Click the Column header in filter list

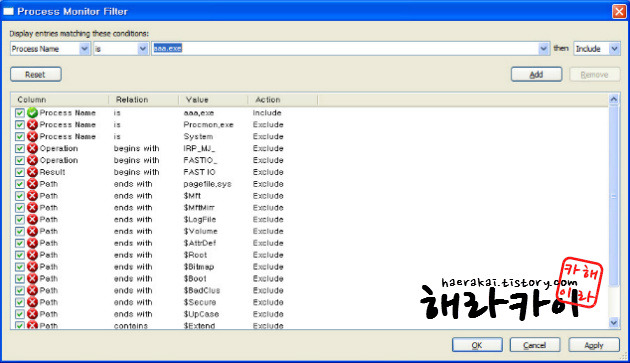[60, 100]
